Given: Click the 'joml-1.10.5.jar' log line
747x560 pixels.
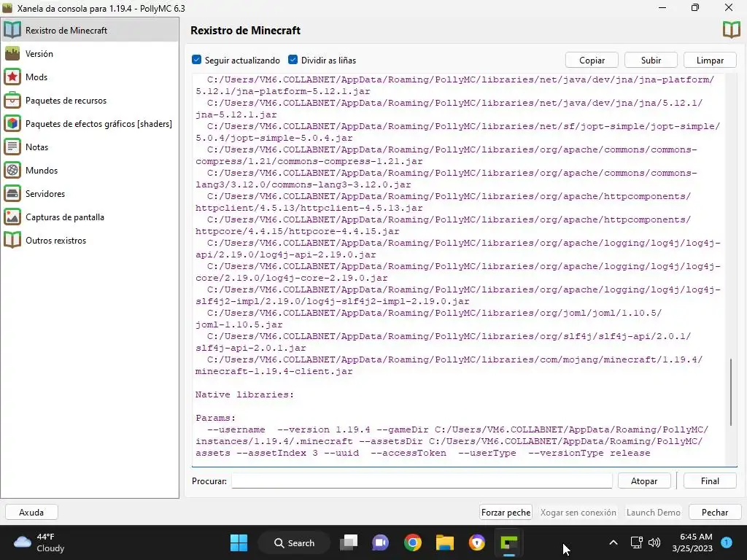Looking at the screenshot, I should pyautogui.click(x=239, y=324).
